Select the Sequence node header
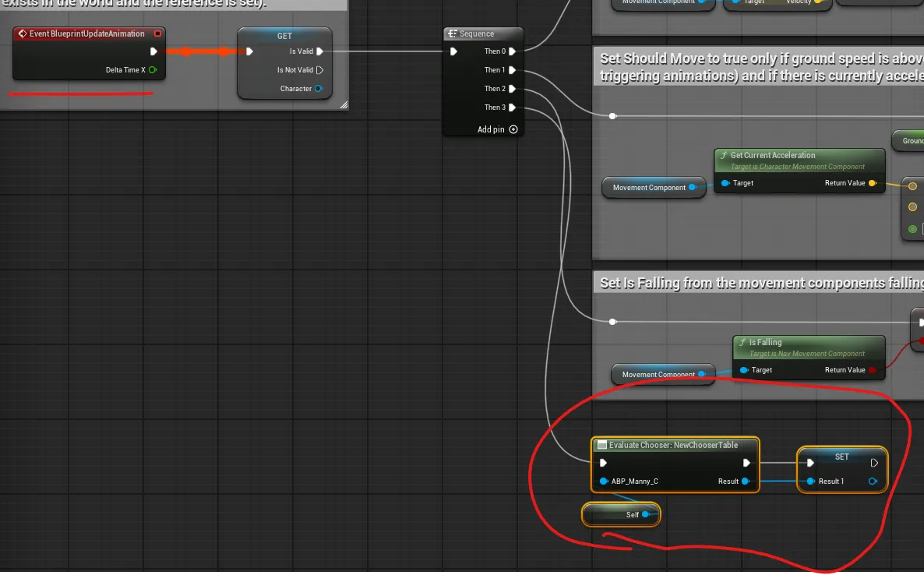Screen dimensions: 924x575 [x=483, y=34]
